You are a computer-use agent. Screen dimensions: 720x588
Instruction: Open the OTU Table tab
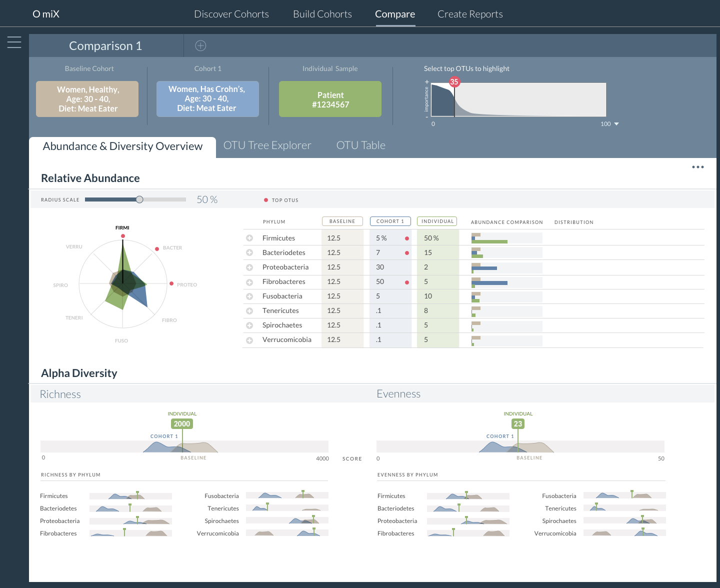tap(360, 145)
